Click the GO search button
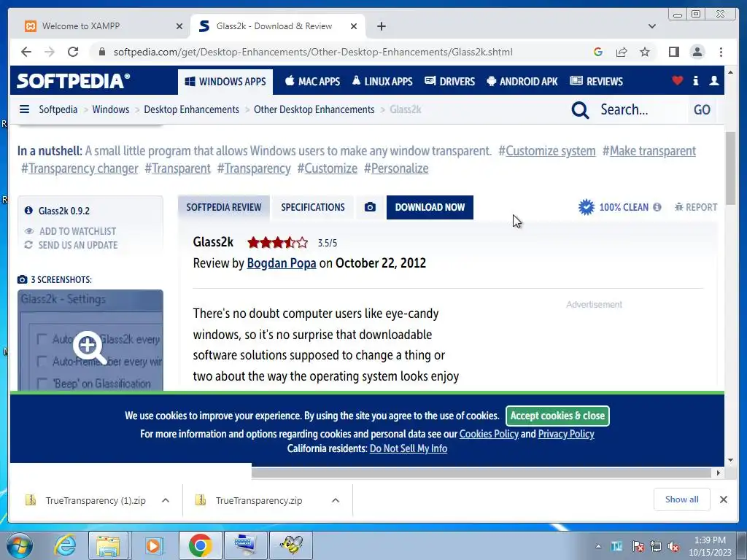The width and height of the screenshot is (747, 560). coord(702,110)
